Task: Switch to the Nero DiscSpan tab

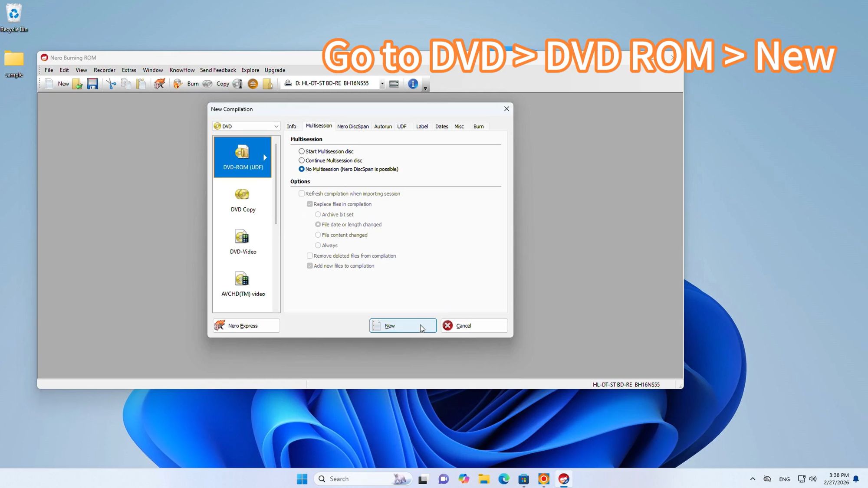Action: (x=352, y=126)
